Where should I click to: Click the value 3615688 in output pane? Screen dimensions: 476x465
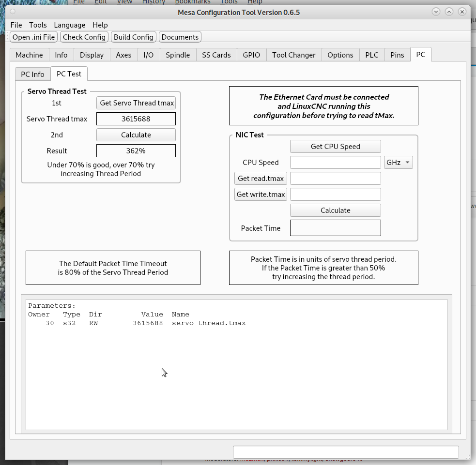click(x=148, y=323)
